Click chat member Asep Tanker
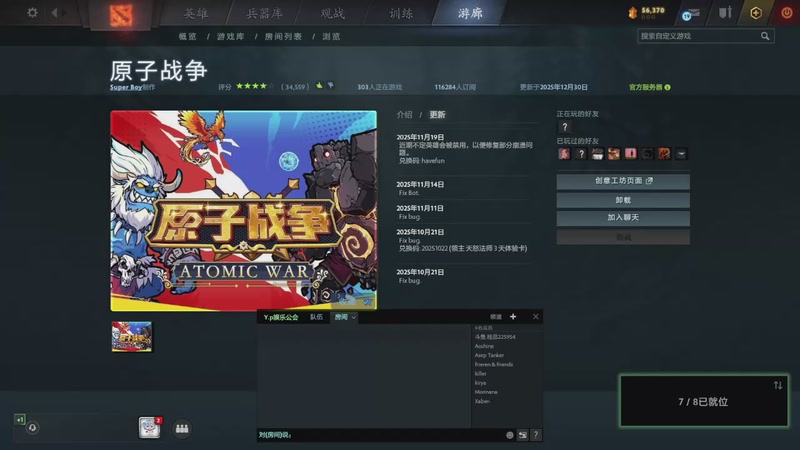 point(489,355)
